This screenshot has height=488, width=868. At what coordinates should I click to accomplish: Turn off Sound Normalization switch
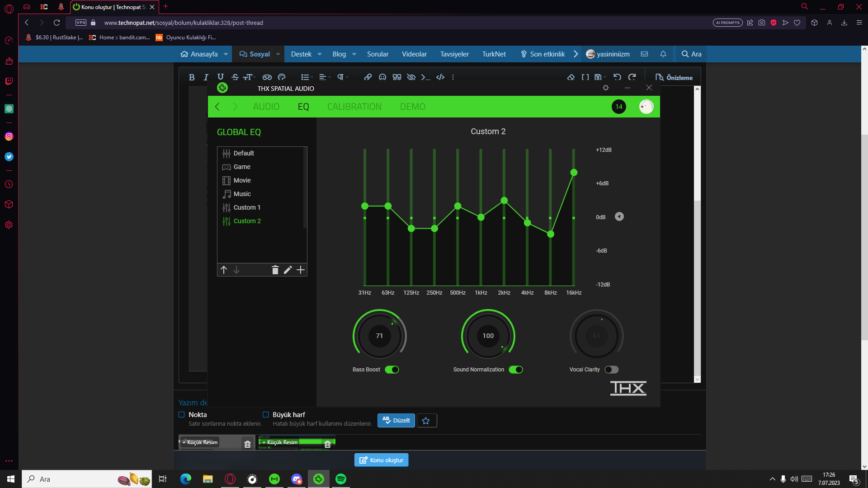point(516,370)
